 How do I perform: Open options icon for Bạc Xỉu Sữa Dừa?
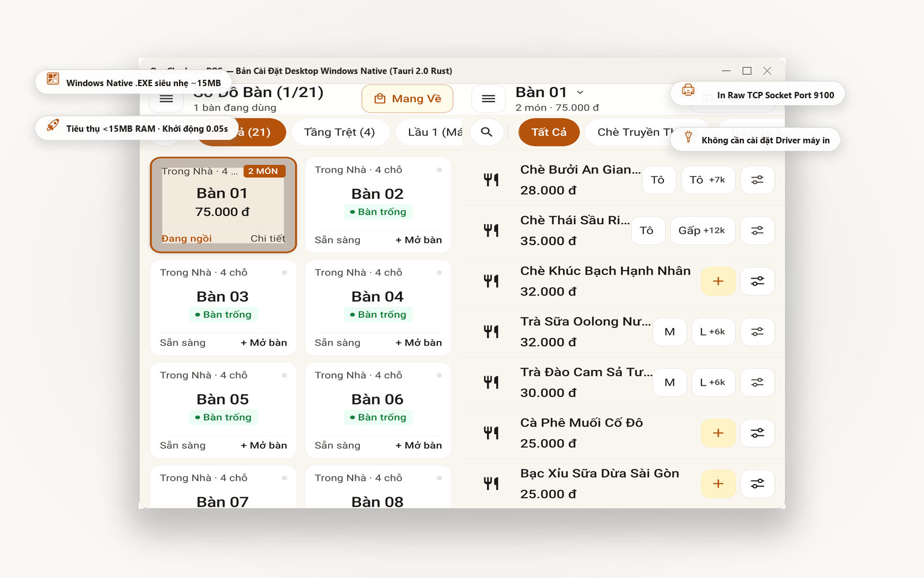757,484
